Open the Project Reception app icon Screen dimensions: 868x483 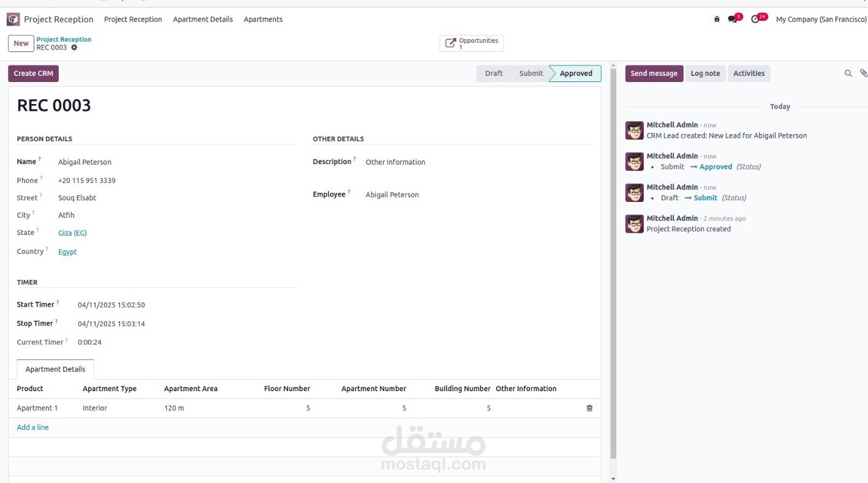[13, 20]
